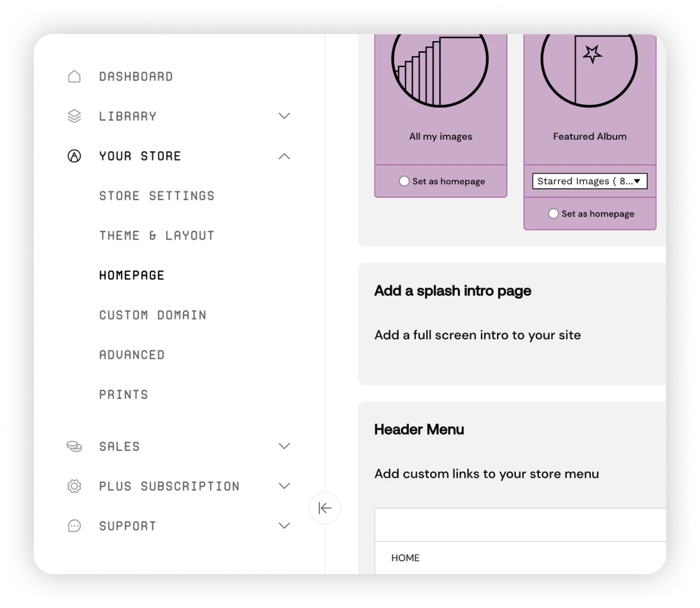Image resolution: width=700 pixels, height=608 pixels.
Task: Expand the Library section chevron
Action: pyautogui.click(x=284, y=116)
